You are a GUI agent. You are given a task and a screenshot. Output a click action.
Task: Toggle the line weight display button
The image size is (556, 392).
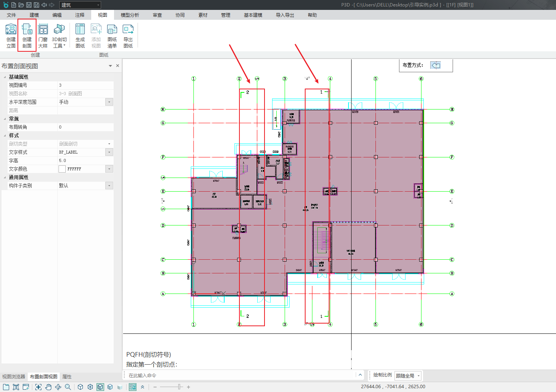click(x=133, y=387)
